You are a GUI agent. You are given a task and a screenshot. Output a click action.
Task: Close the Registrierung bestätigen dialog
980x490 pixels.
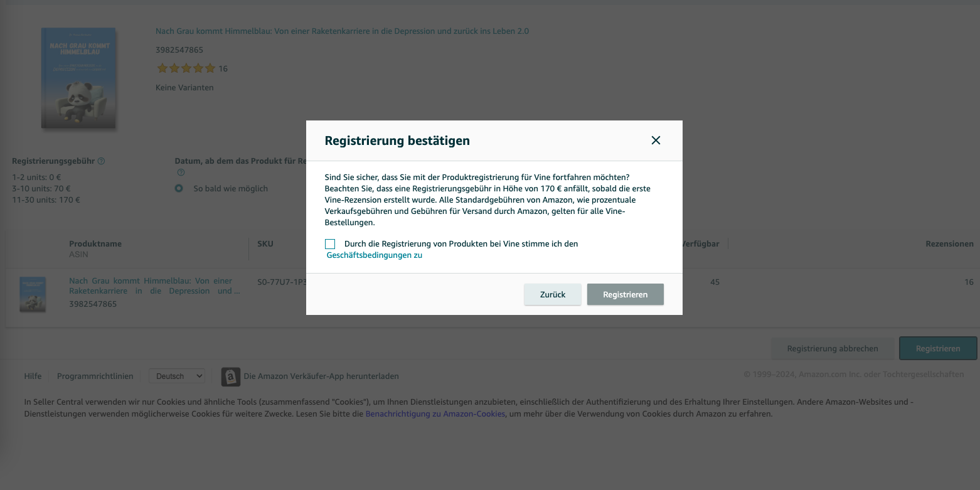click(x=656, y=141)
